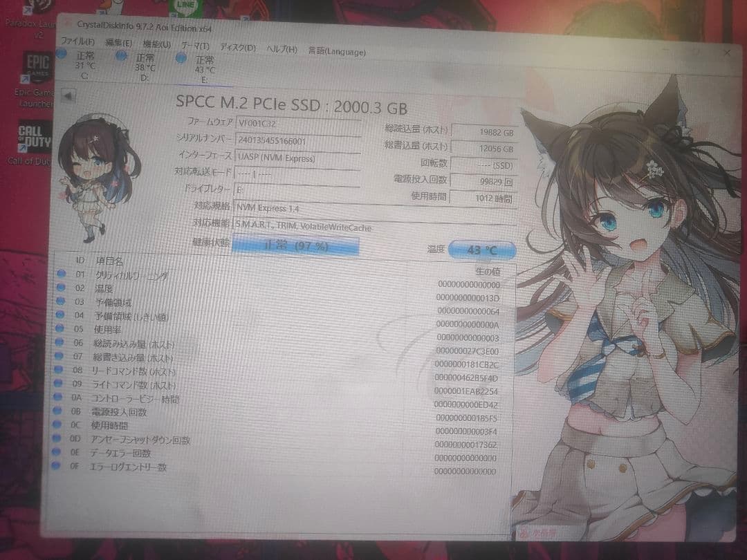
Task: Click the transfer mode field ---- | ----
Action: click(x=297, y=174)
